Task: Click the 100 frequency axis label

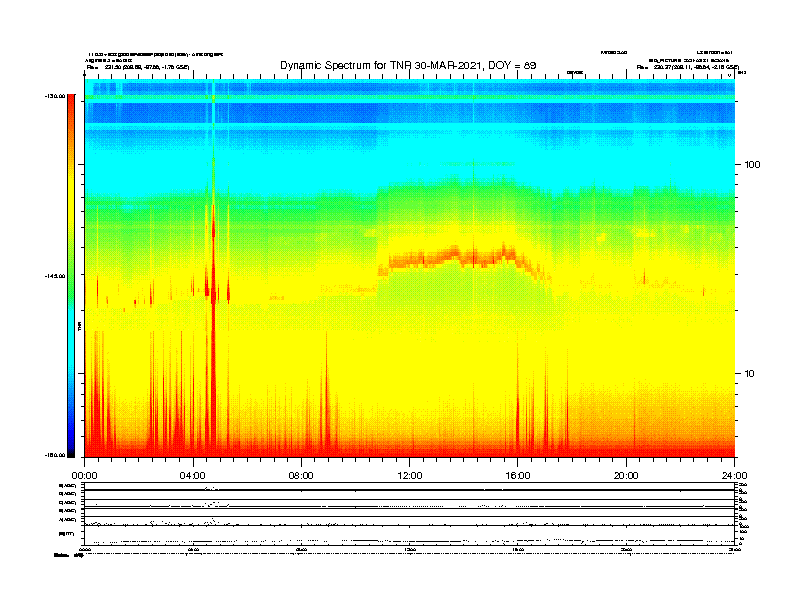Action: pos(752,165)
